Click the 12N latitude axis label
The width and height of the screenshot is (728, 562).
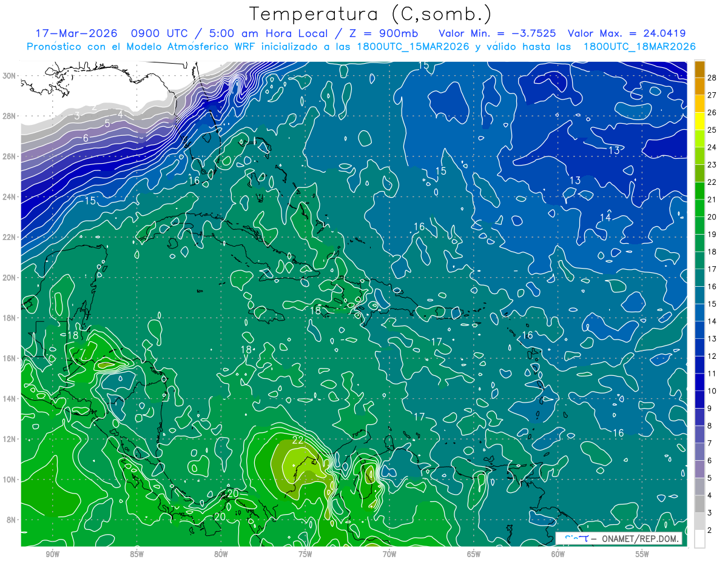(x=9, y=439)
